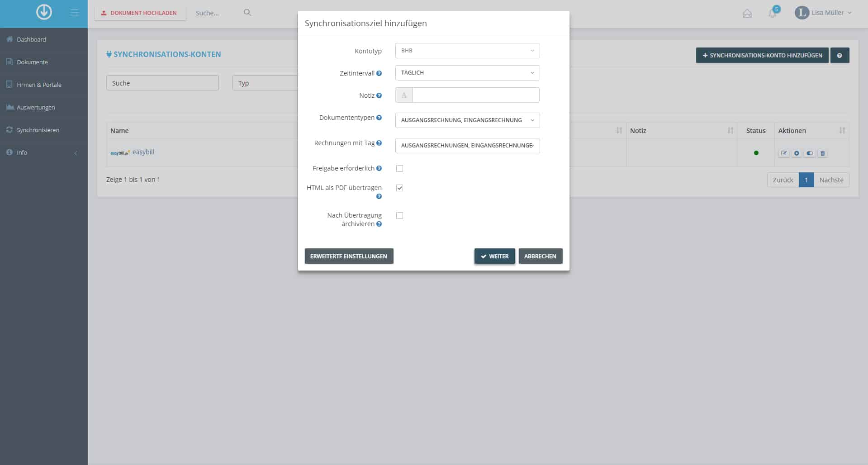Click the help icon next to Rechnungen mit Tag
The height and width of the screenshot is (465, 868).
coord(379,143)
